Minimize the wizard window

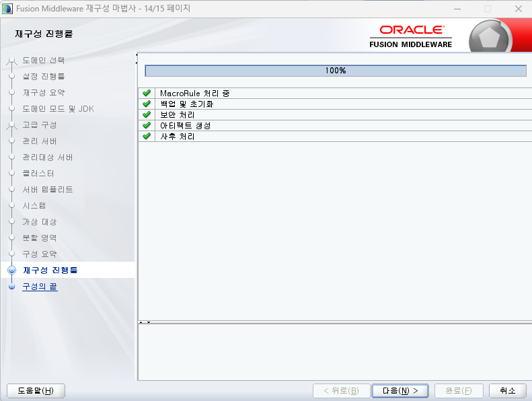coord(457,9)
